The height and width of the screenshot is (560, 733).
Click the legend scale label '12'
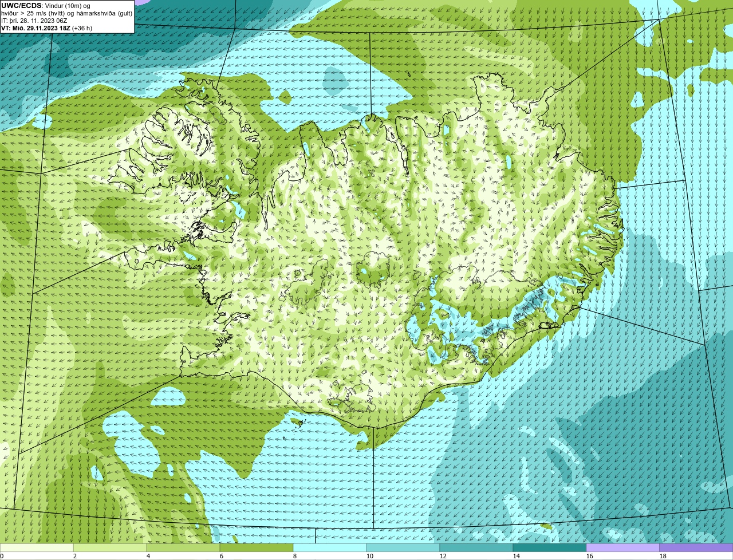(x=443, y=556)
